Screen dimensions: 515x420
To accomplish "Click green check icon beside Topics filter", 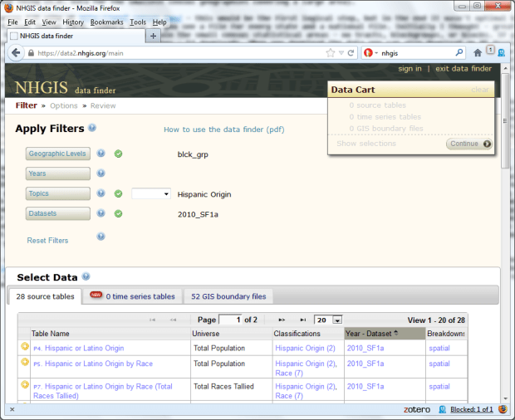I will [x=118, y=193].
